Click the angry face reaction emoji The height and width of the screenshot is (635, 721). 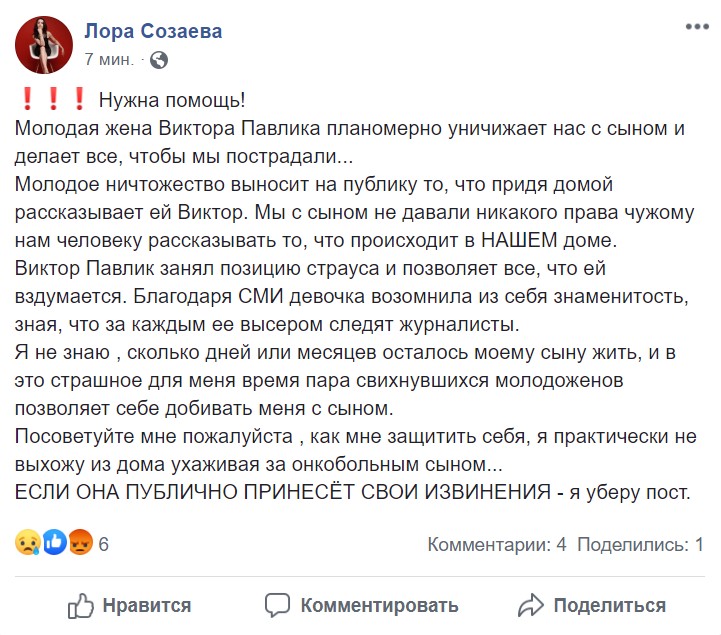pyautogui.click(x=82, y=544)
